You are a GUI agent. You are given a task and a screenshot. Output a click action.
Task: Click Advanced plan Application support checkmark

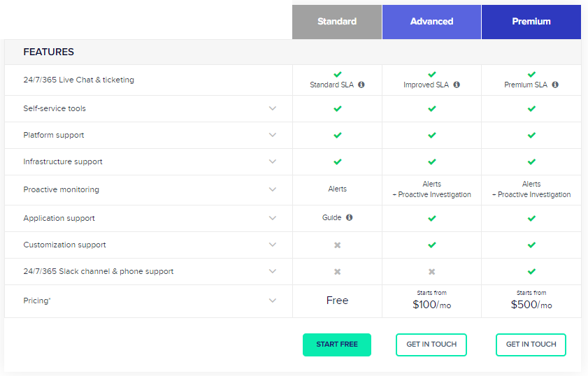click(431, 219)
